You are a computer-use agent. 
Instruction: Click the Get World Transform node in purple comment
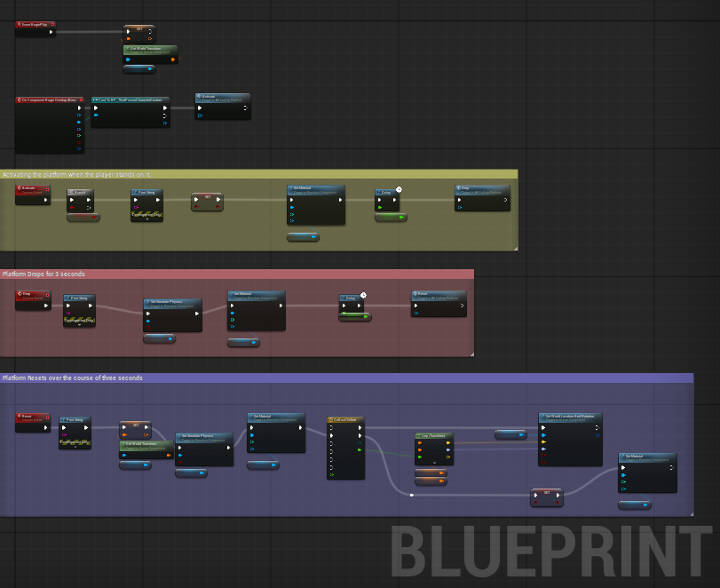146,449
